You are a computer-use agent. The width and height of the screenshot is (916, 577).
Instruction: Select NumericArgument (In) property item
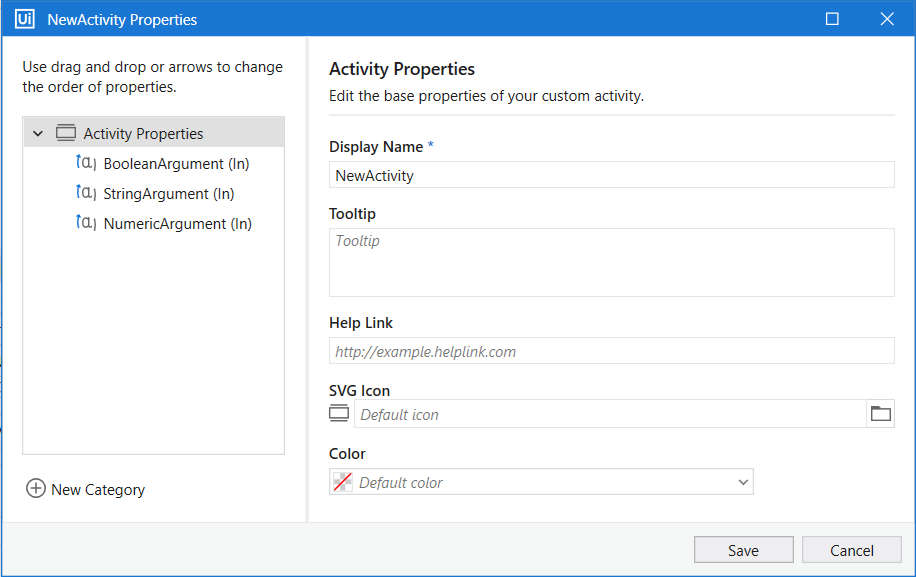point(177,224)
